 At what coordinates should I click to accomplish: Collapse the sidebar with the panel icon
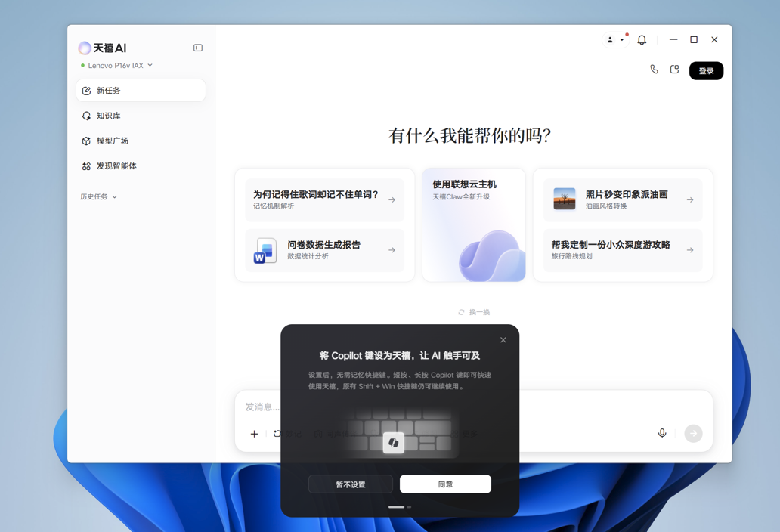(x=198, y=48)
